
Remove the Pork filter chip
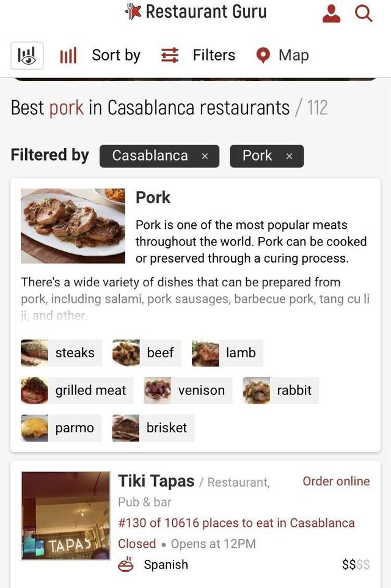coord(289,156)
